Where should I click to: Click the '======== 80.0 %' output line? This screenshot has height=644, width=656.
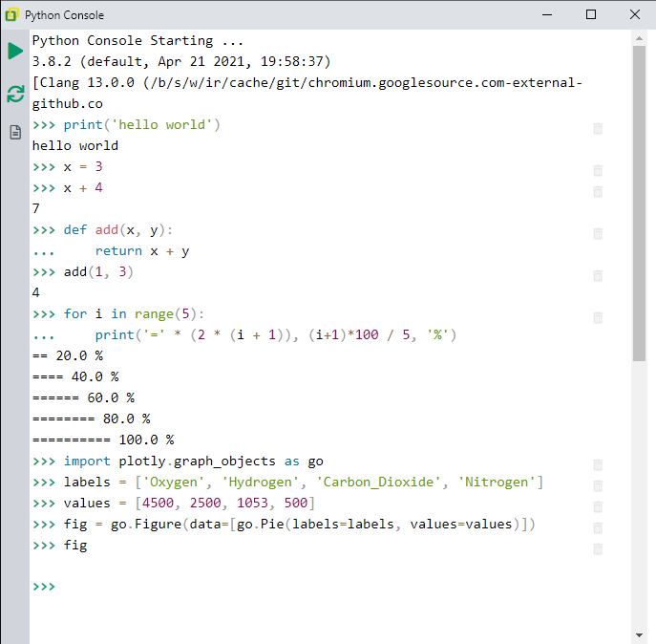click(x=92, y=419)
